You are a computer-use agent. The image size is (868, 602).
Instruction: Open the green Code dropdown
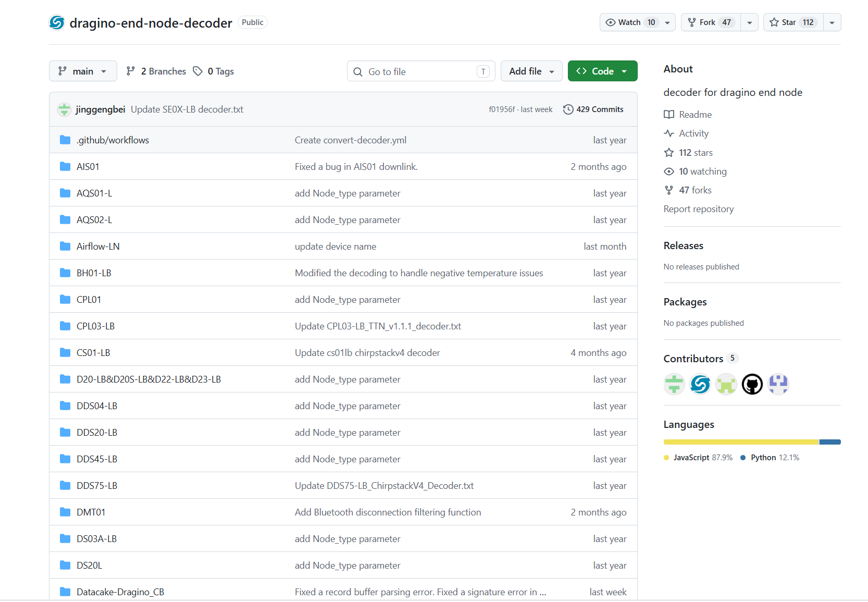point(602,71)
